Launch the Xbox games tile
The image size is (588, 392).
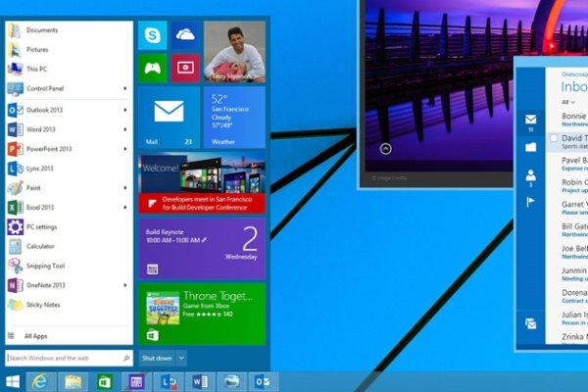(x=152, y=68)
